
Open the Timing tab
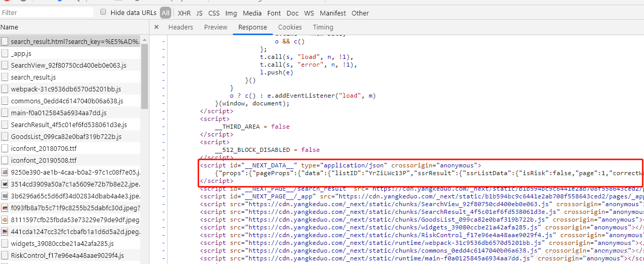click(323, 27)
